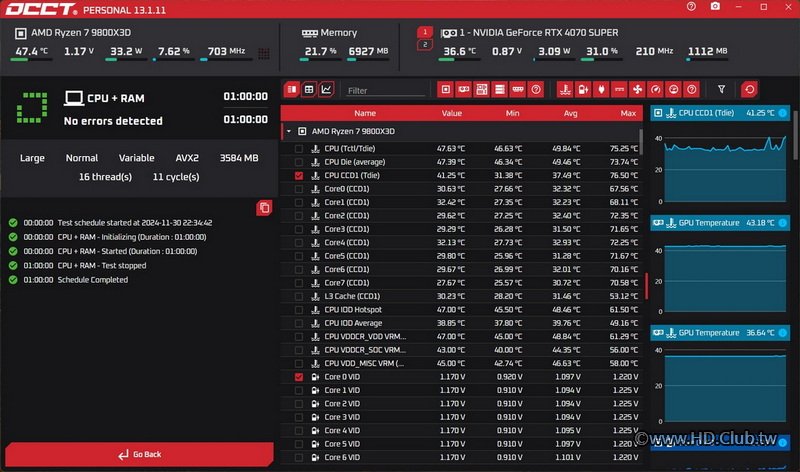Toggle unknown sensor type filter

(691, 89)
